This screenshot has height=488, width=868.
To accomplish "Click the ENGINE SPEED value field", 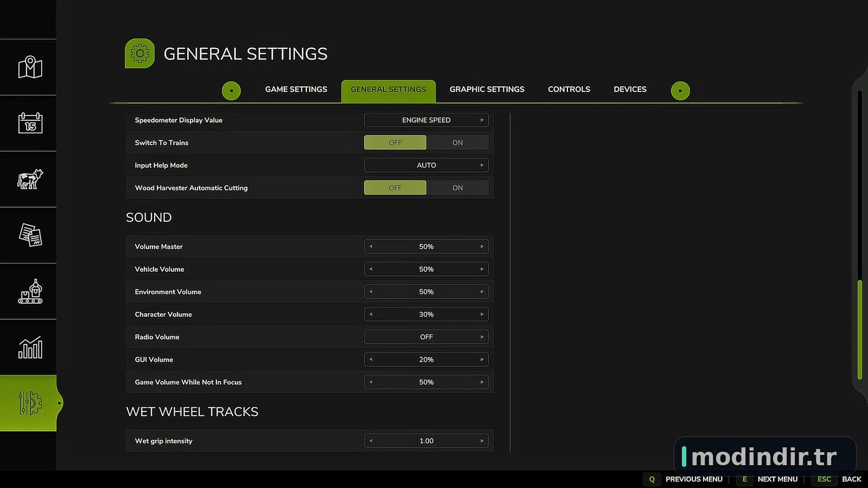I will [x=426, y=120].
